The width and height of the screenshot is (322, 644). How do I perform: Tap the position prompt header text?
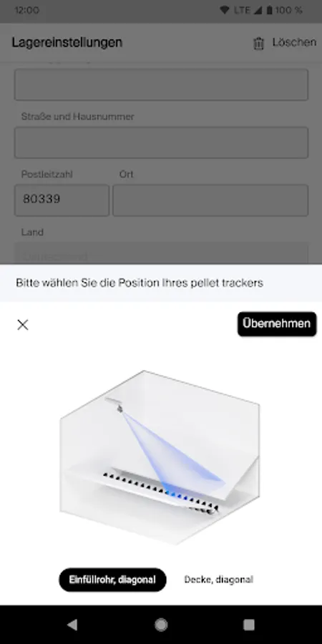[140, 283]
